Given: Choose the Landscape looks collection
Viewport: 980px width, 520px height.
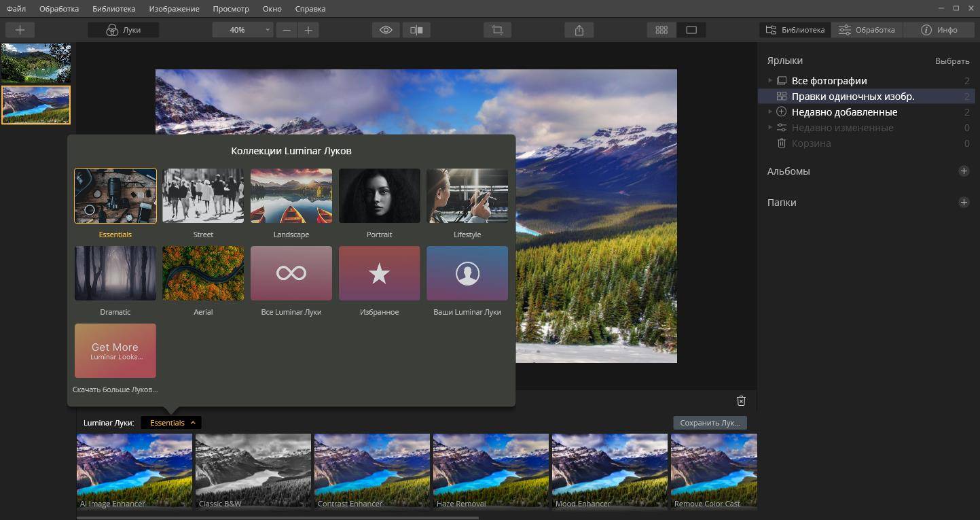Looking at the screenshot, I should [x=291, y=196].
